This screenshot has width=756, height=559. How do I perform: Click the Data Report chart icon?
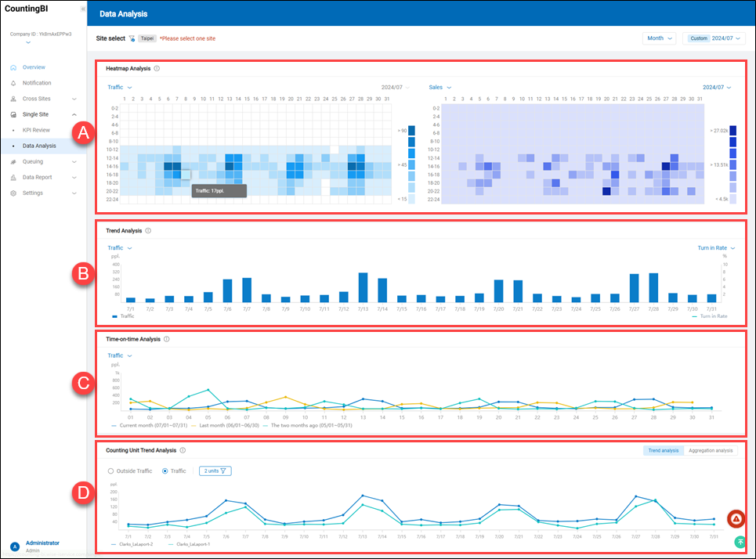click(13, 177)
